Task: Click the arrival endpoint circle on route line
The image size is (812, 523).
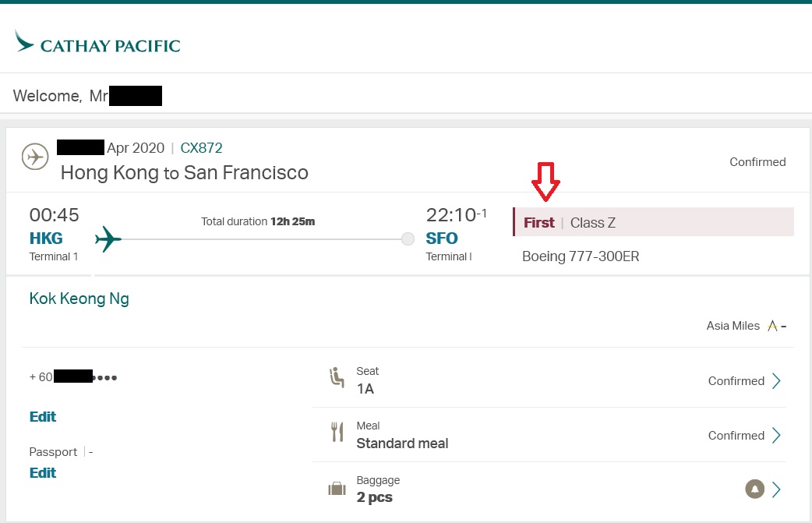Action: tap(408, 239)
